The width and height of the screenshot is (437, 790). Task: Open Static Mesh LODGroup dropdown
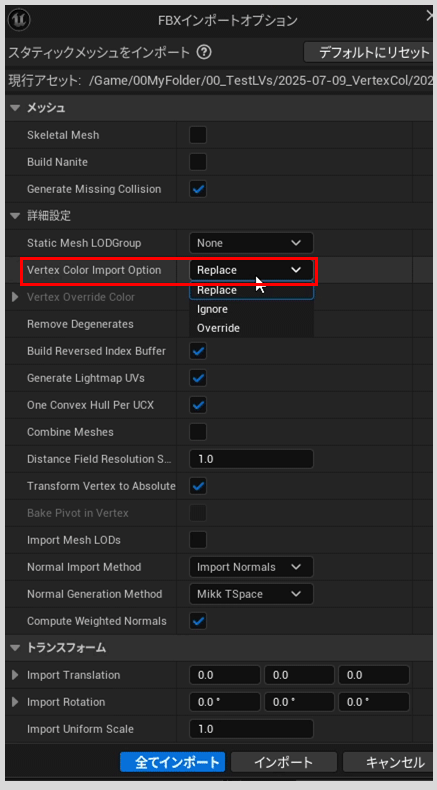coord(251,243)
